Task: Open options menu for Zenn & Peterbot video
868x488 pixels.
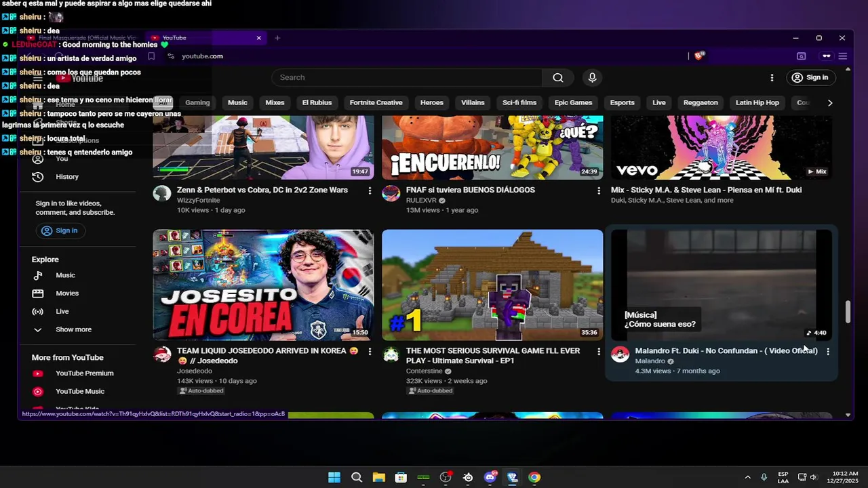Action: (370, 191)
